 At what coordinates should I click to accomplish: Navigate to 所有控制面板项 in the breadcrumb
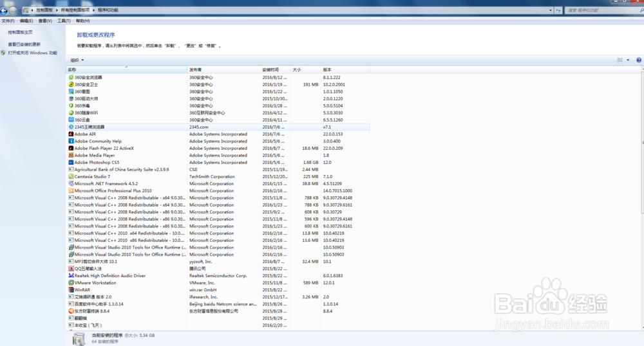tap(75, 10)
